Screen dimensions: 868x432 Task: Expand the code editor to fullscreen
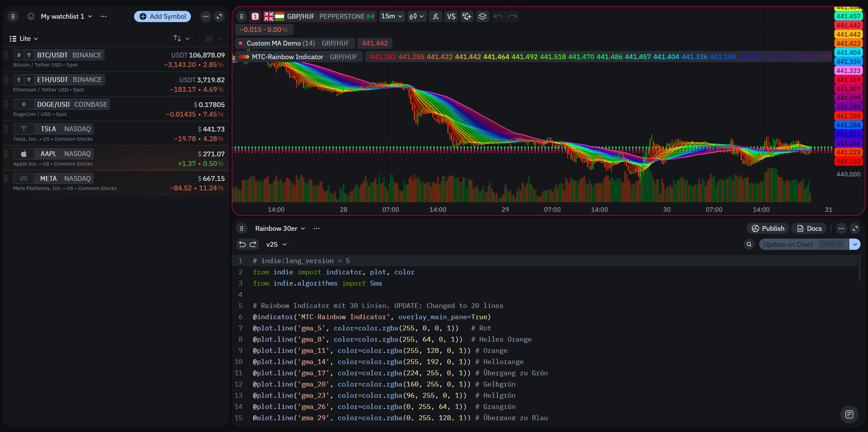tap(856, 228)
